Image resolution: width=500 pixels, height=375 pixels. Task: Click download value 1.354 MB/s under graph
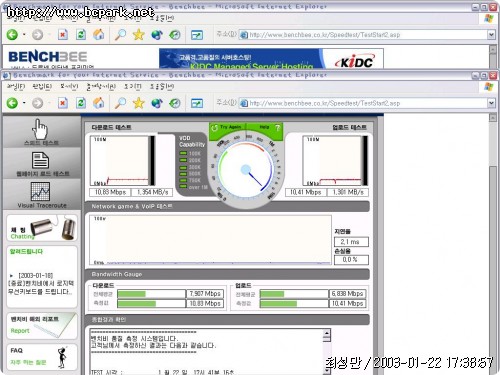(x=152, y=192)
